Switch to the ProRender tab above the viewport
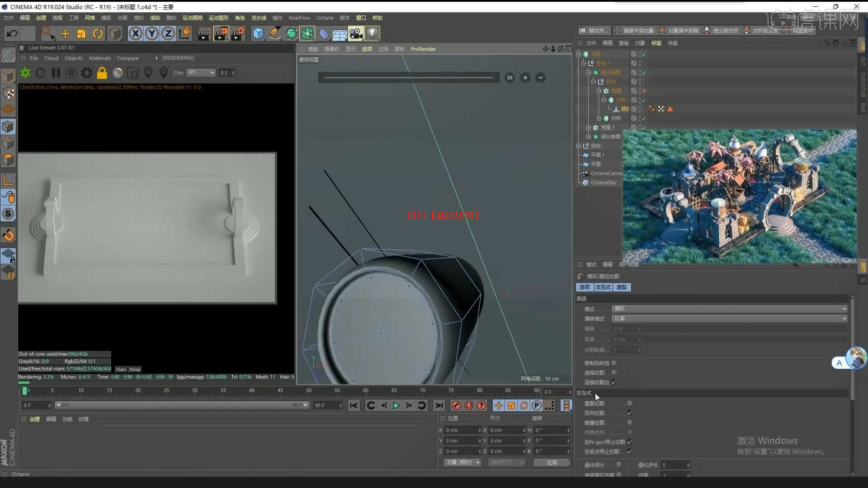 pyautogui.click(x=423, y=49)
